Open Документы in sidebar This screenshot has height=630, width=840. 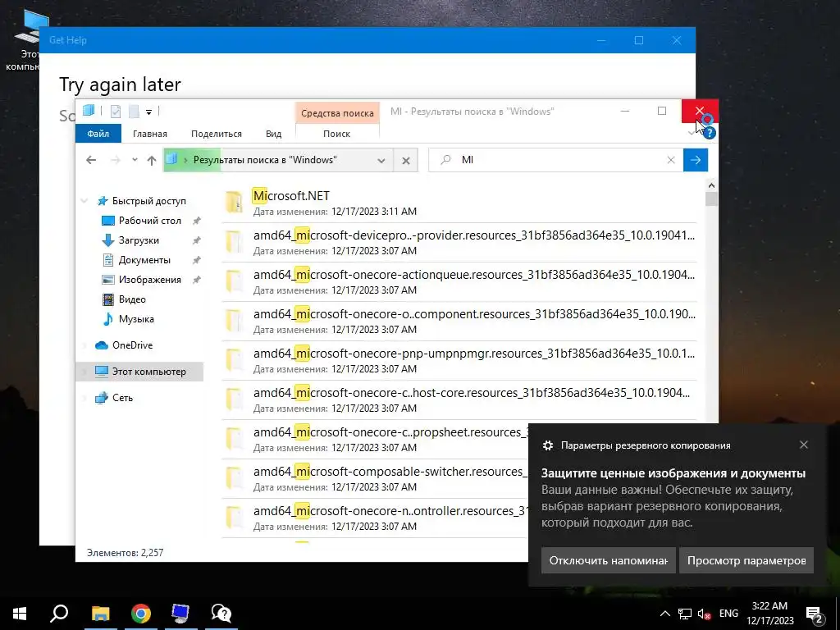(x=144, y=260)
